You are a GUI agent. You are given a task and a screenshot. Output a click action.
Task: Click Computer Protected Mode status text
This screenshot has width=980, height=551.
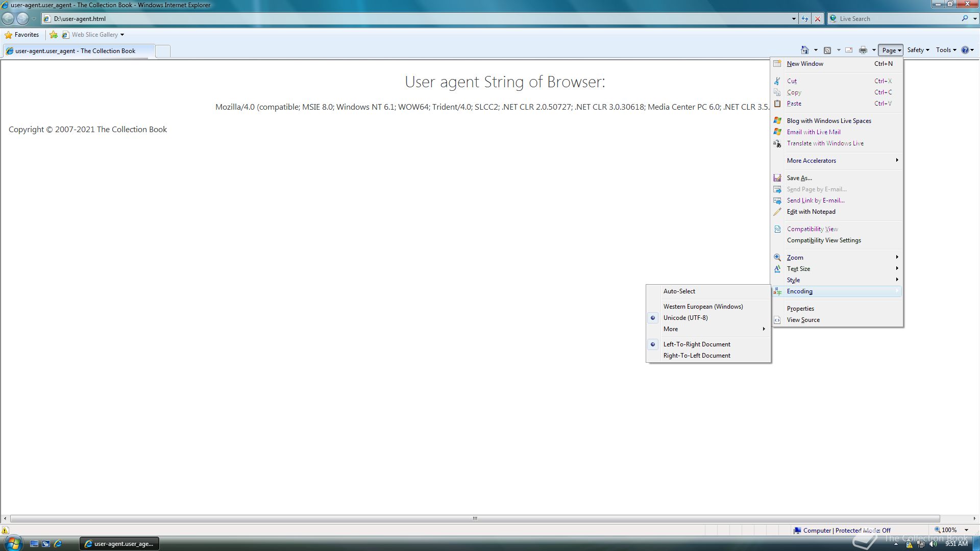click(x=847, y=531)
